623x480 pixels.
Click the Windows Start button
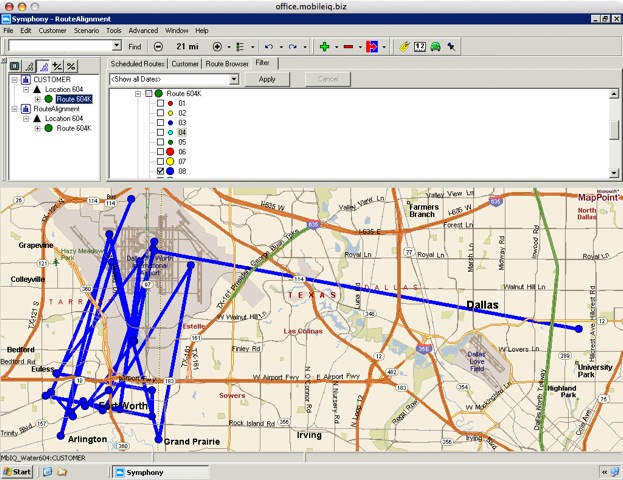pos(17,471)
